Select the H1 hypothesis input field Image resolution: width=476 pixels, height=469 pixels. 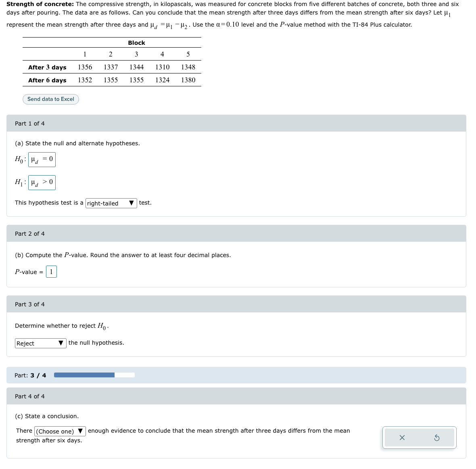click(42, 182)
